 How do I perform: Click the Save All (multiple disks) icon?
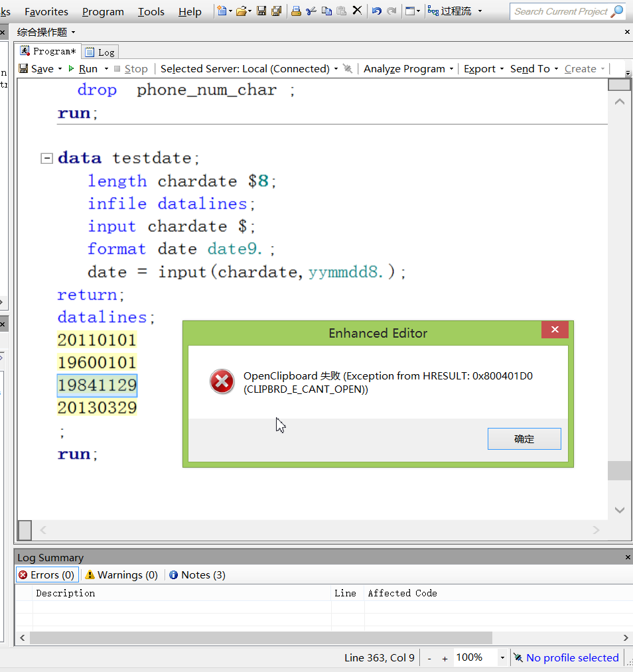[277, 11]
